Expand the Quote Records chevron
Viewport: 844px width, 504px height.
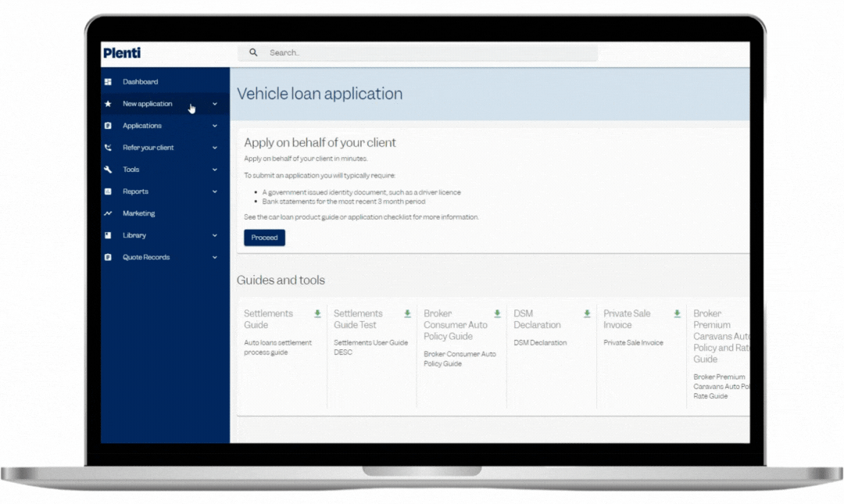(x=215, y=257)
